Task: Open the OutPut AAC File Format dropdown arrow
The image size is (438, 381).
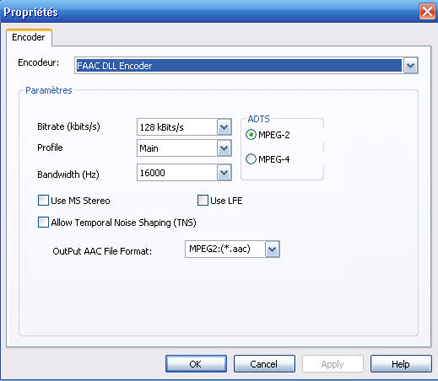Action: [x=272, y=249]
